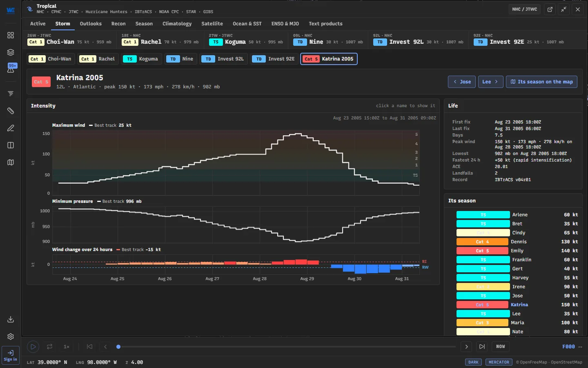The width and height of the screenshot is (588, 368).
Task: Change the 1× playback speed
Action: point(67,347)
